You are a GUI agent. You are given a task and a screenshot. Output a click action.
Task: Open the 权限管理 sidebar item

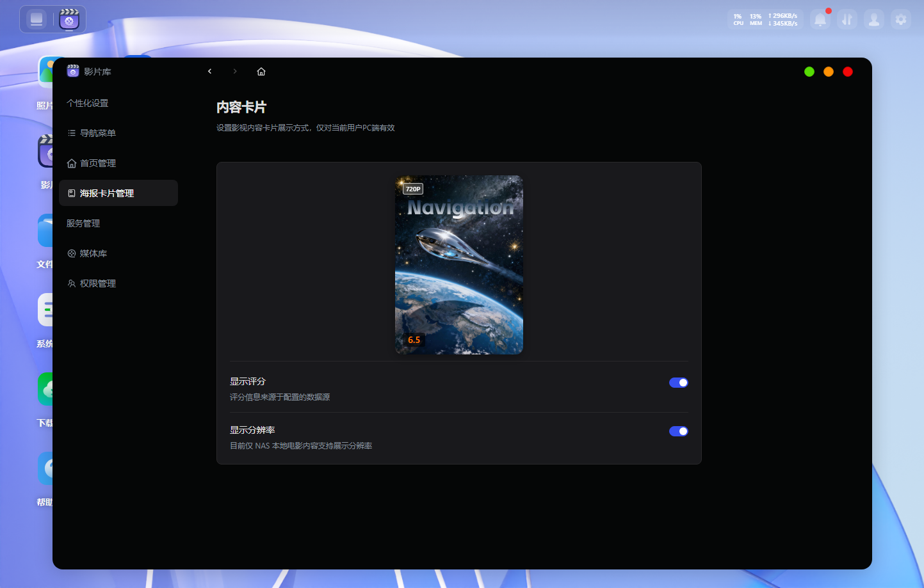click(x=118, y=283)
